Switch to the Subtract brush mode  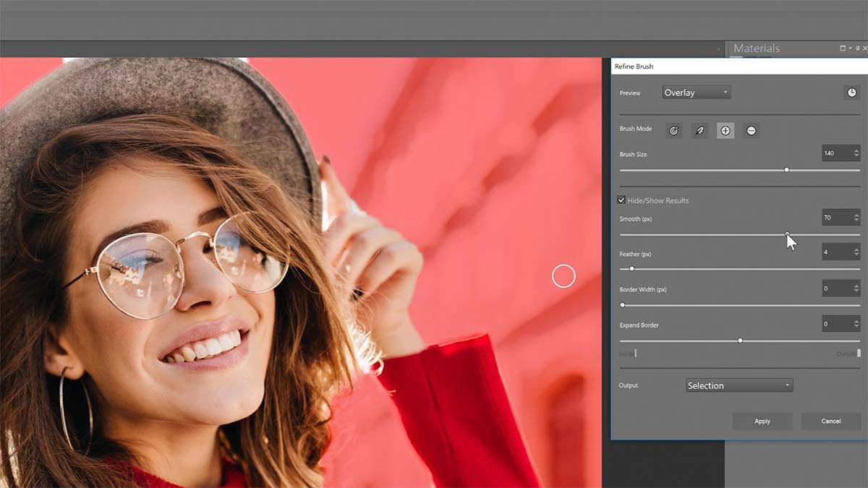(x=751, y=130)
